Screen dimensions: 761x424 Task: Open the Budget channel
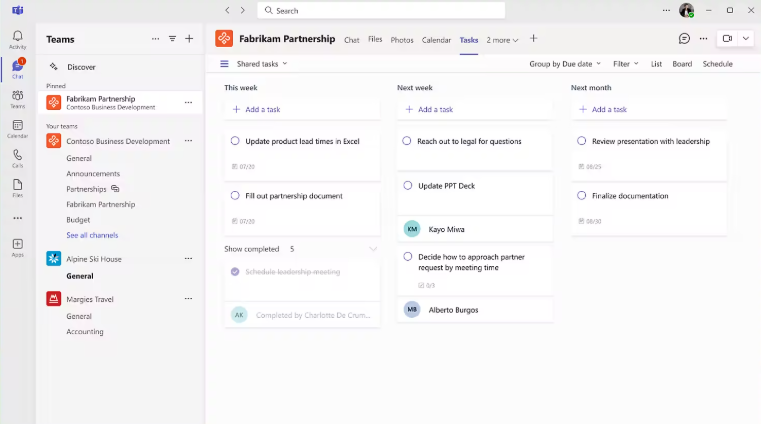pyautogui.click(x=78, y=219)
